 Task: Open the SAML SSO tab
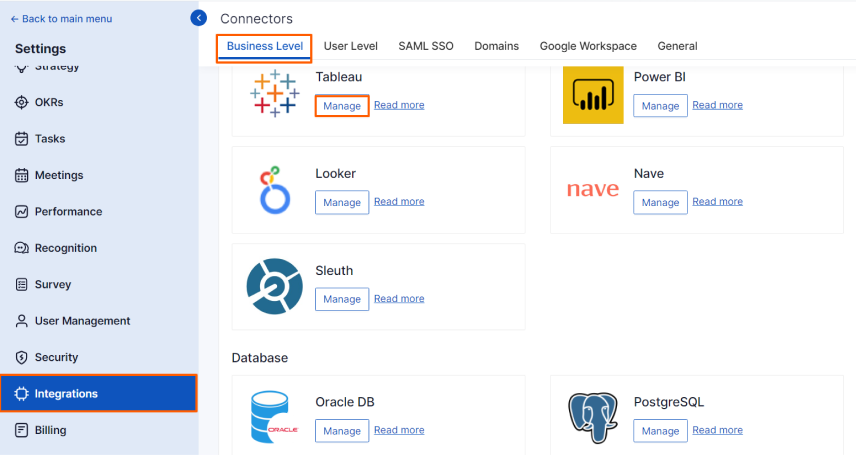click(426, 46)
